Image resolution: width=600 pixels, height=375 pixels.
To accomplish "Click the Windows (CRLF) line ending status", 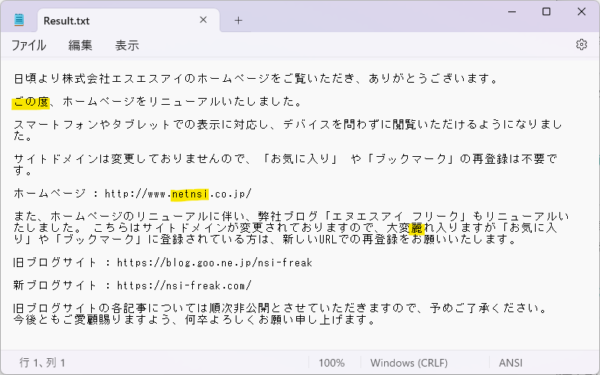I will [x=409, y=362].
